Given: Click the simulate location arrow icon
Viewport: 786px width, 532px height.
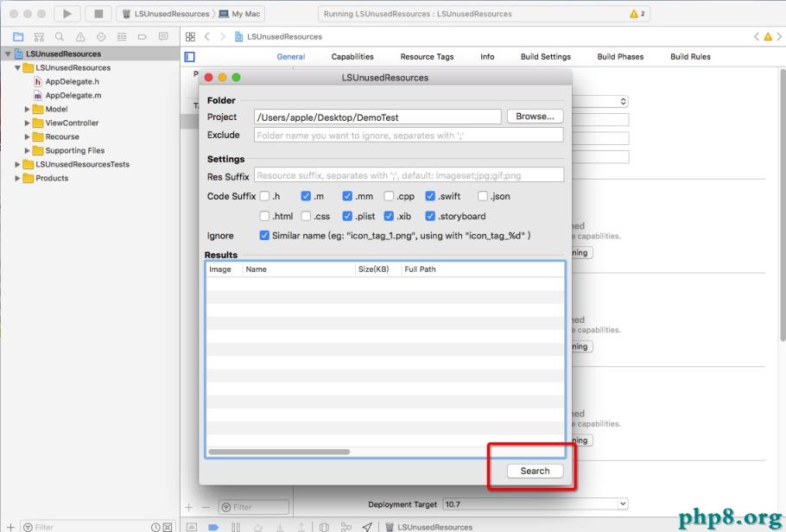Looking at the screenshot, I should point(367,527).
